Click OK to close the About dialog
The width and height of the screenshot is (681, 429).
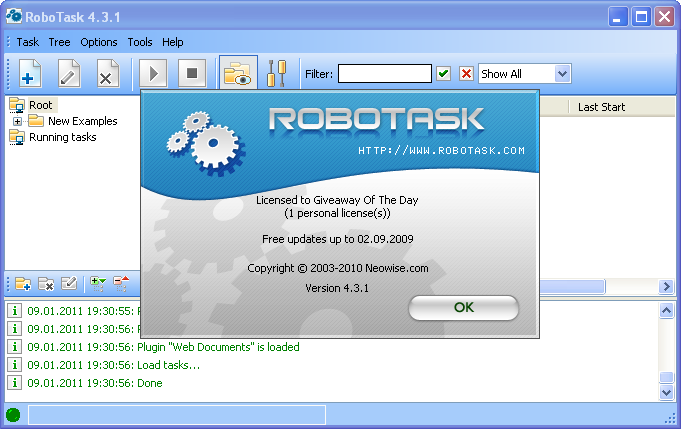pyautogui.click(x=464, y=307)
